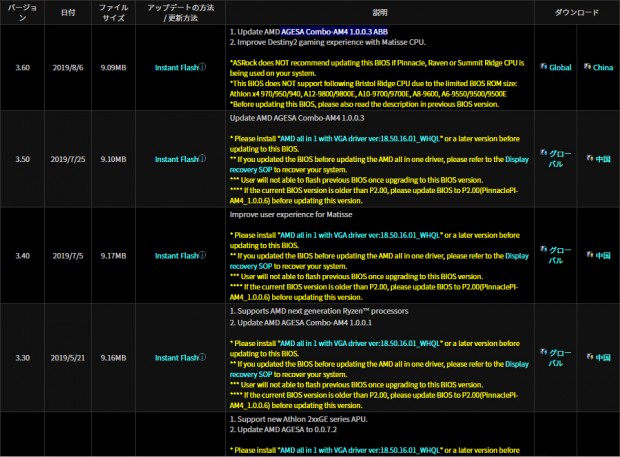Click the info icon after Instant Flash in row 3.30

pos(202,357)
